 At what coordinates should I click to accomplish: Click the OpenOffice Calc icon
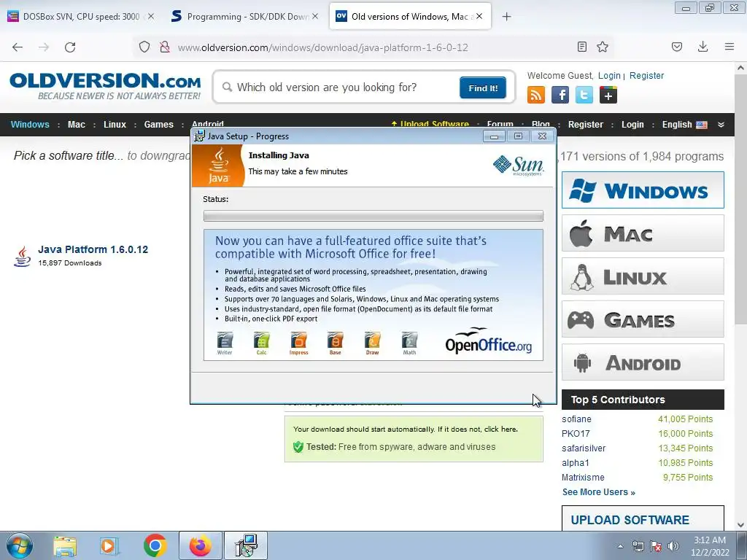(x=262, y=343)
